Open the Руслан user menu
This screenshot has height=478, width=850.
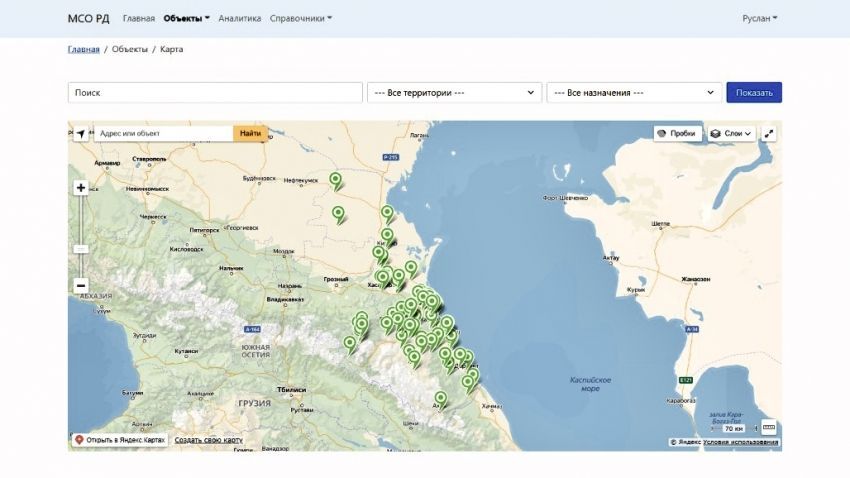tap(759, 18)
